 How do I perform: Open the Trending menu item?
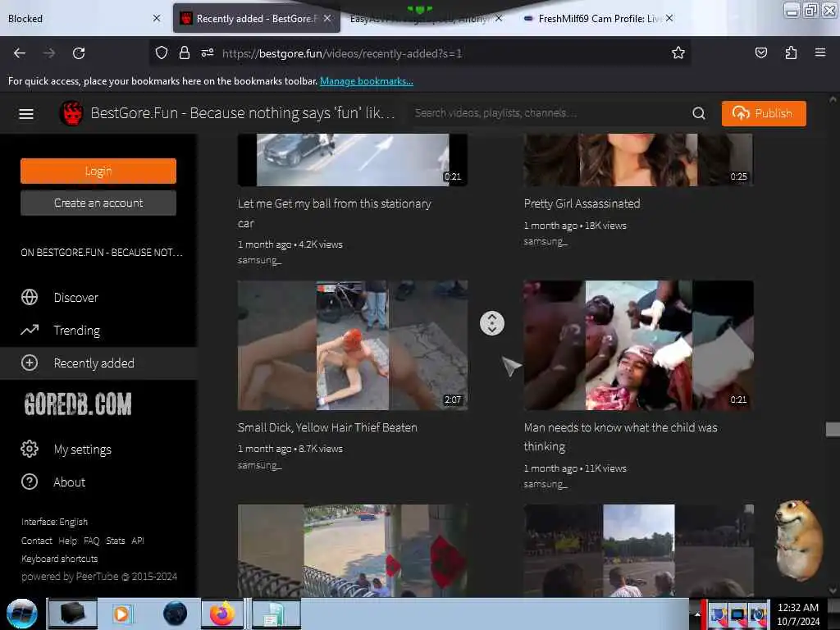(x=98, y=330)
